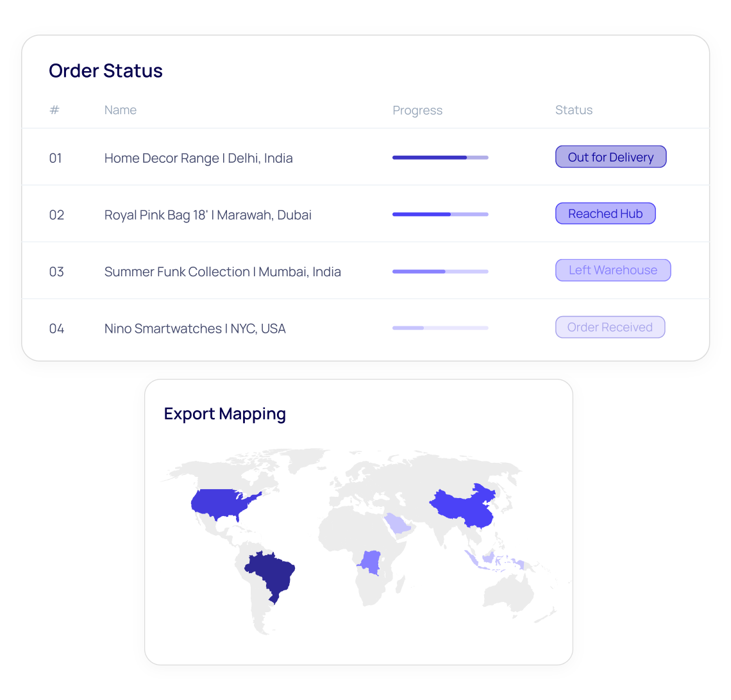Sort by the Progress column header
This screenshot has height=700, width=731.
(417, 111)
